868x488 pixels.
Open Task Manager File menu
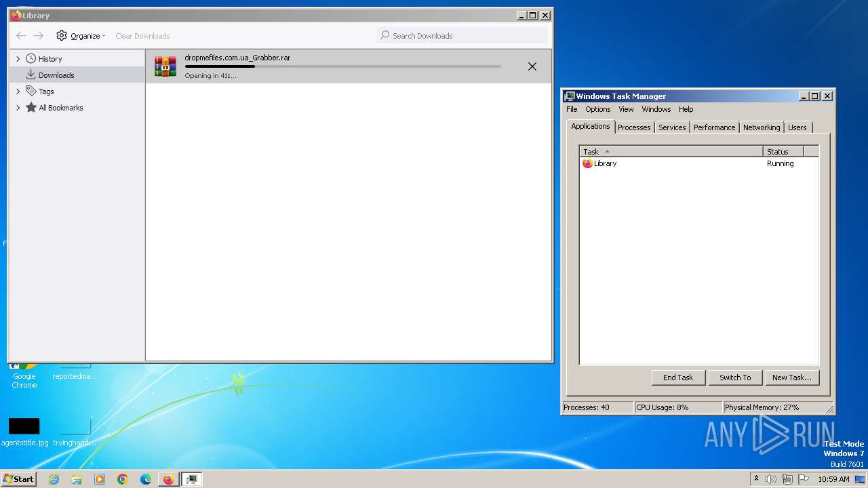point(572,109)
